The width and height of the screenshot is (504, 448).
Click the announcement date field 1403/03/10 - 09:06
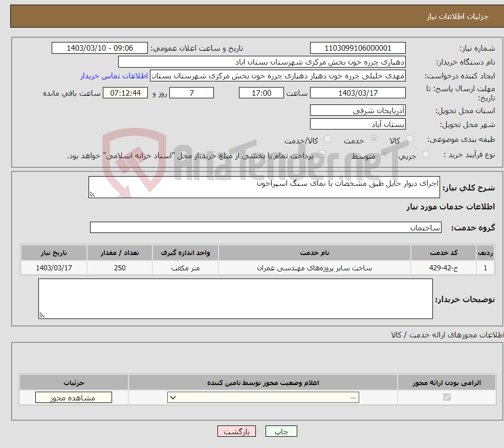[x=100, y=48]
